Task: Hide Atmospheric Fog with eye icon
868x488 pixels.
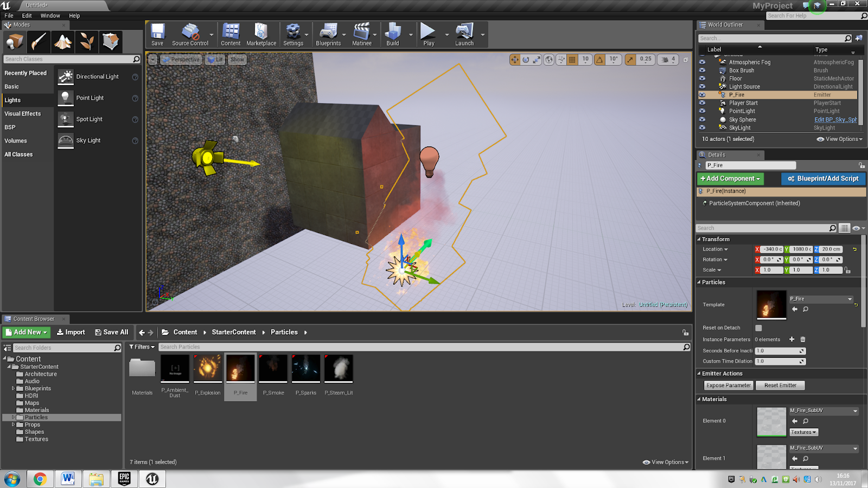Action: pyautogui.click(x=702, y=62)
